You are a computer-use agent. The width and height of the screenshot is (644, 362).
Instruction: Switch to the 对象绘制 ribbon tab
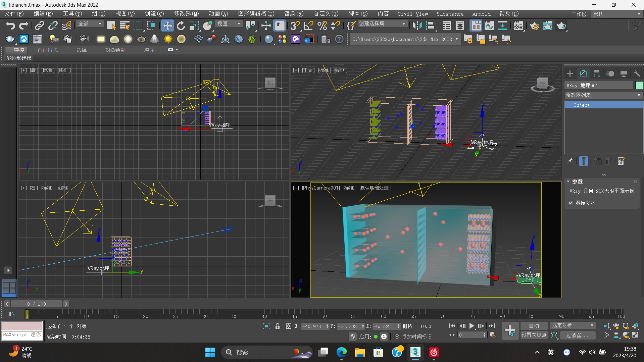(x=115, y=50)
